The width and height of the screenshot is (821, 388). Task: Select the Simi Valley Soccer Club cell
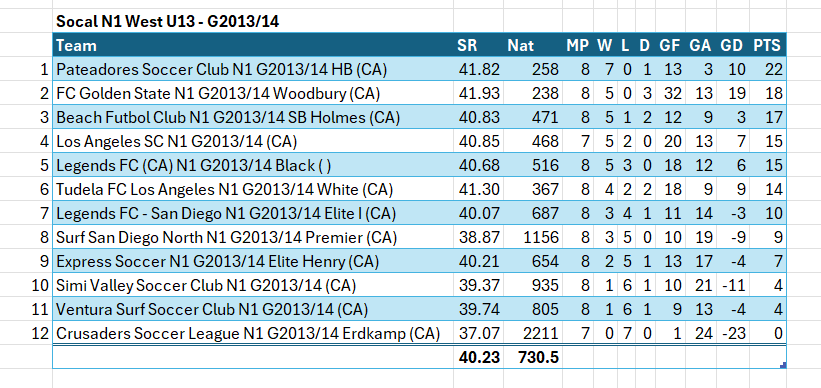click(253, 285)
